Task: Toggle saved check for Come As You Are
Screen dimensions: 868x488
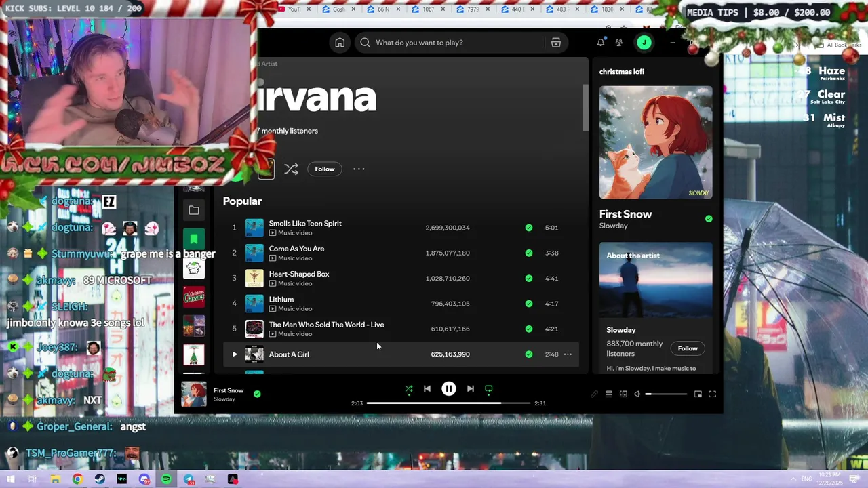Action: [x=529, y=253]
